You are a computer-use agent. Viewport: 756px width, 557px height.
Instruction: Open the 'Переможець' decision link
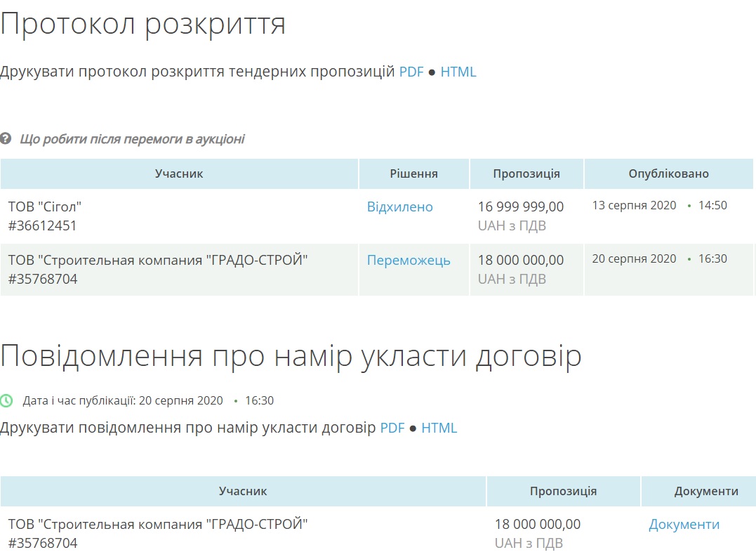pyautogui.click(x=409, y=261)
